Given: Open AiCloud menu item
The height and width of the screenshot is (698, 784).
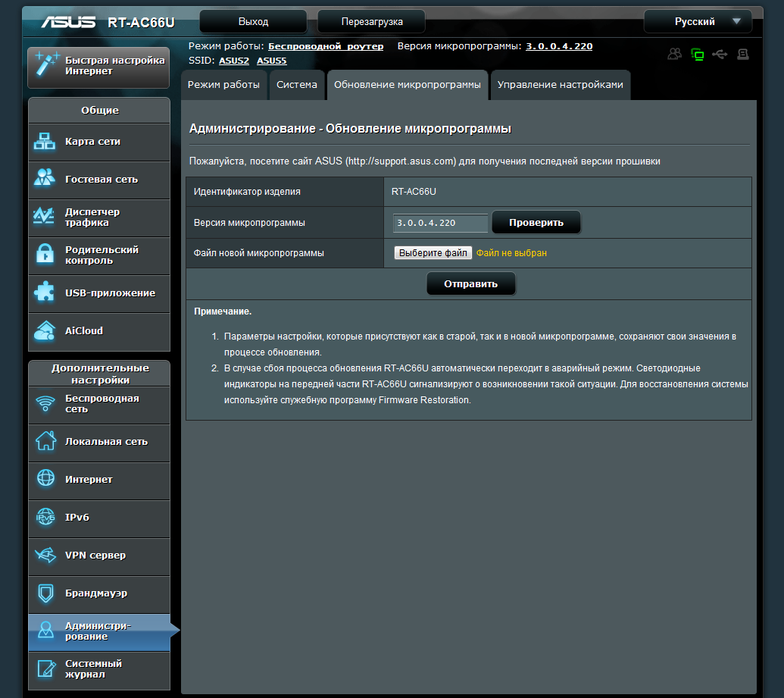Looking at the screenshot, I should [99, 330].
